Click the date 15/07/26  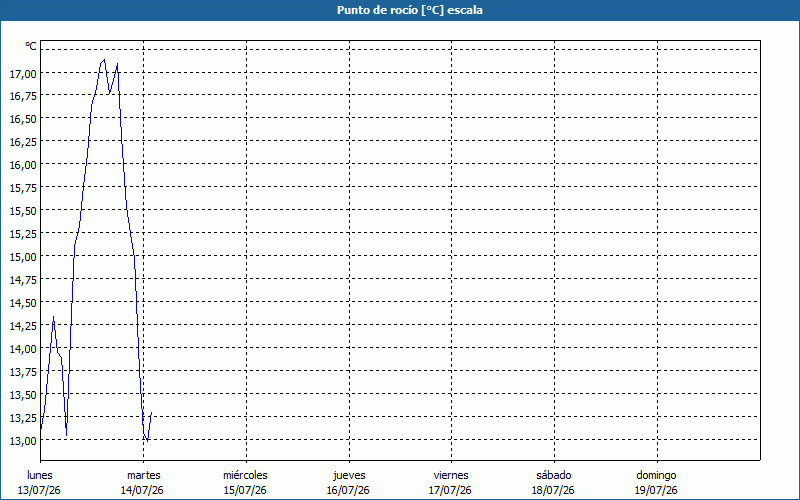click(x=245, y=490)
